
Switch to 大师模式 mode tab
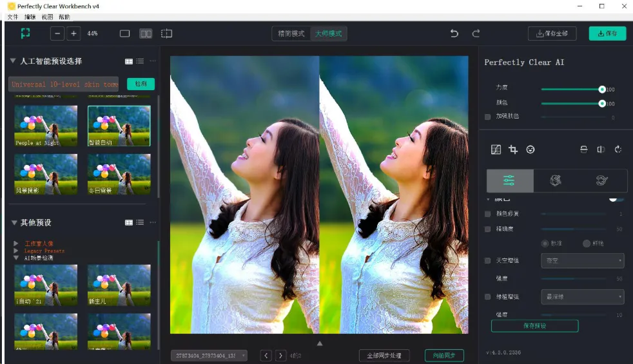328,34
